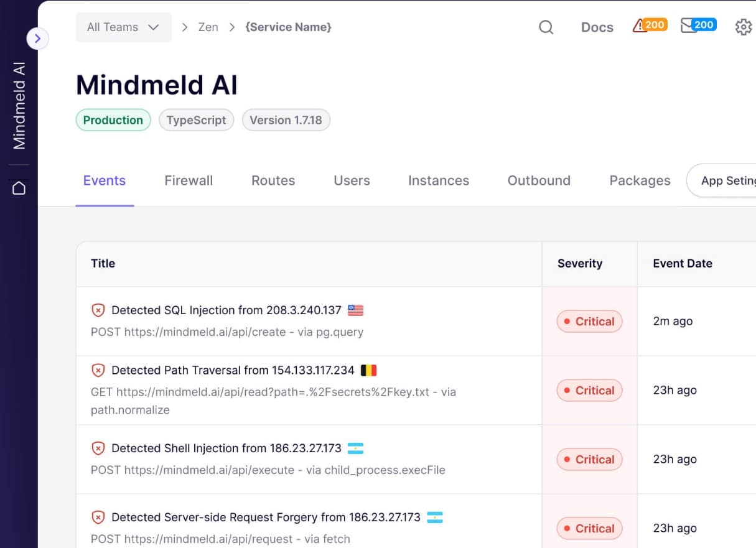Open the All Teams dropdown
756x548 pixels.
(123, 27)
